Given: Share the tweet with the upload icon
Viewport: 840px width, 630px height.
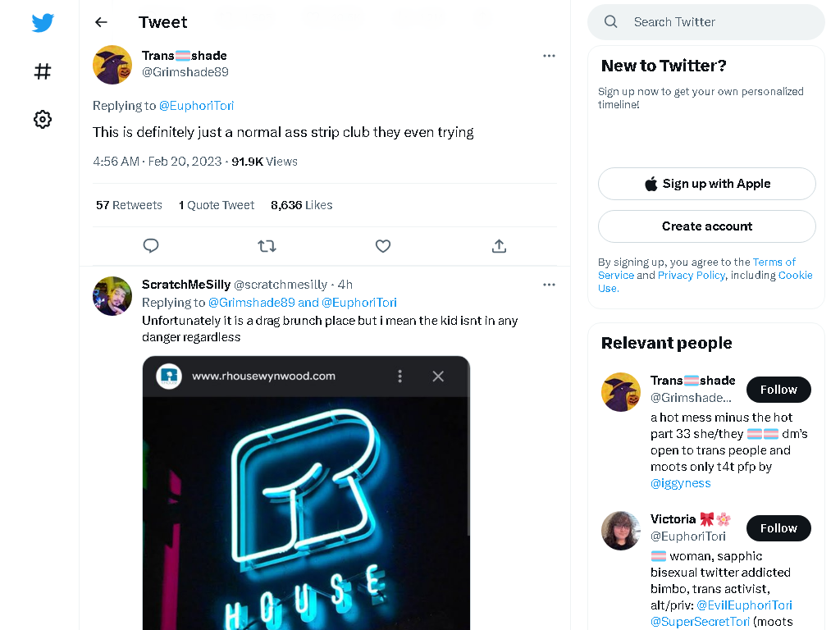Looking at the screenshot, I should pos(499,246).
